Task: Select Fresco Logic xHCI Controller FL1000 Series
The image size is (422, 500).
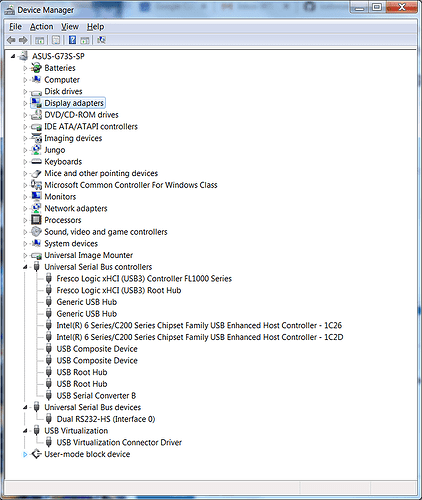Action: click(x=144, y=279)
